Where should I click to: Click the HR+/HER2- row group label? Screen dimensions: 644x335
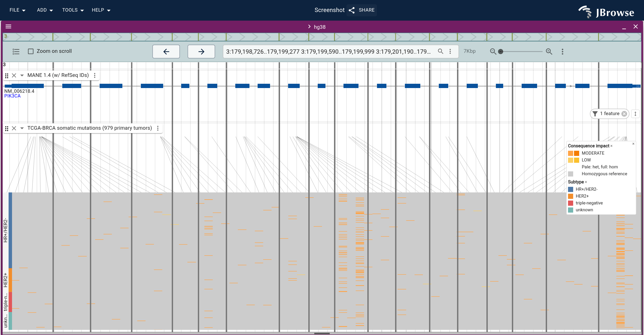6,230
